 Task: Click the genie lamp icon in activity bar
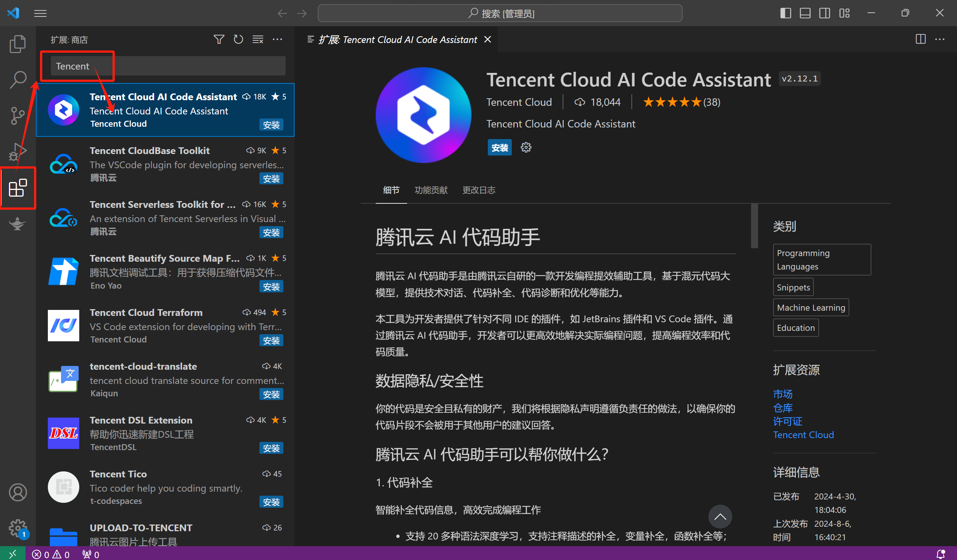18,224
